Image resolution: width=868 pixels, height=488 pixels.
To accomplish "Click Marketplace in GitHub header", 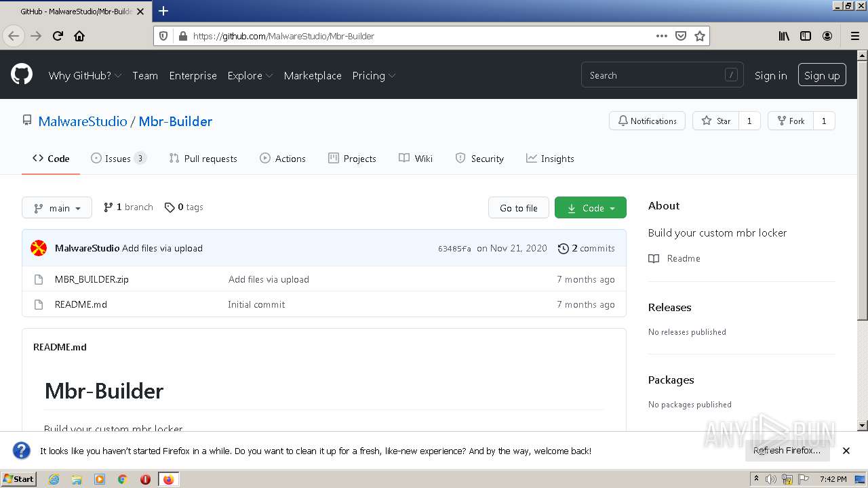I will pos(313,75).
